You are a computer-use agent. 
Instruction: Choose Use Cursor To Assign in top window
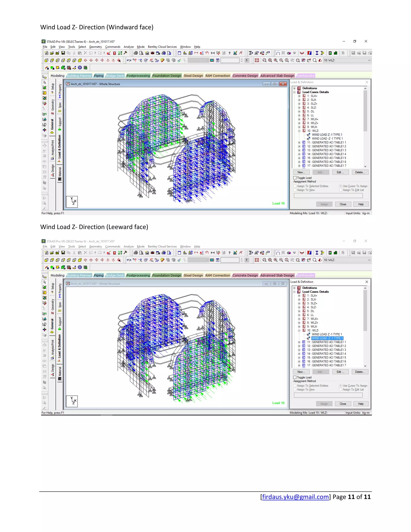pos(341,186)
